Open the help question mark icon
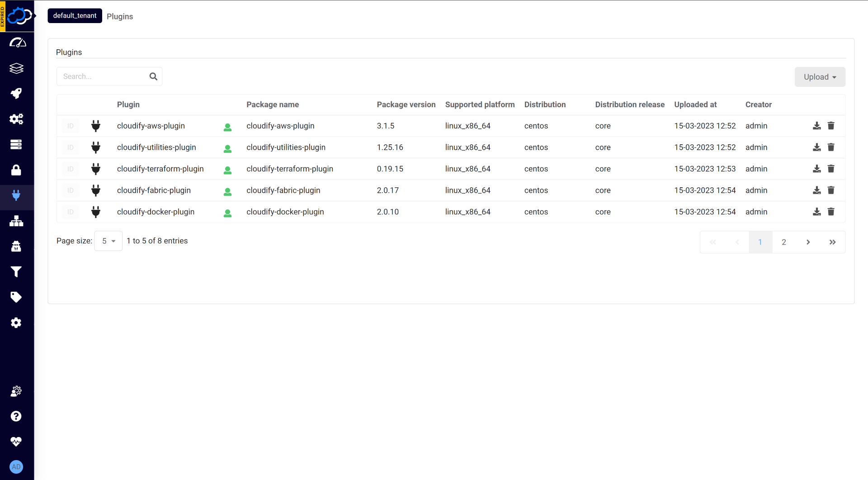Screen dimensions: 868x480 [16, 416]
